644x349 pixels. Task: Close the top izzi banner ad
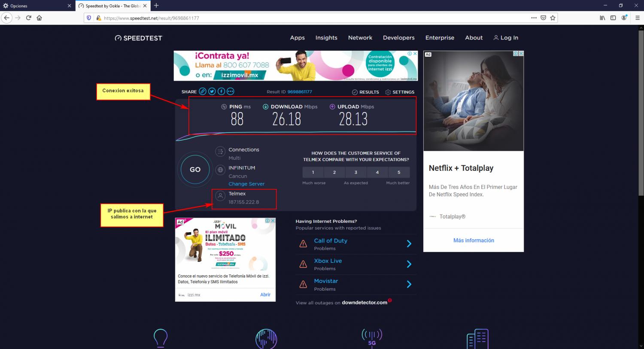(415, 54)
